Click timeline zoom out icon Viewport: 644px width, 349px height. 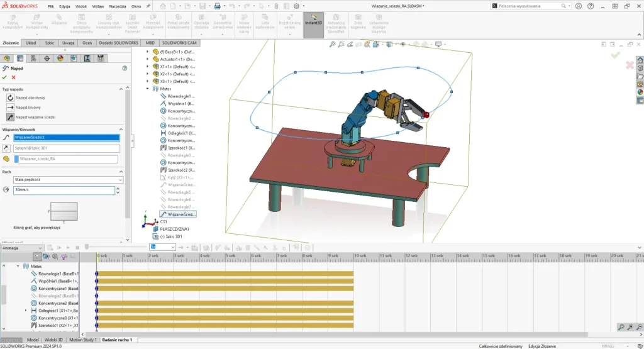pyautogui.click(x=639, y=327)
